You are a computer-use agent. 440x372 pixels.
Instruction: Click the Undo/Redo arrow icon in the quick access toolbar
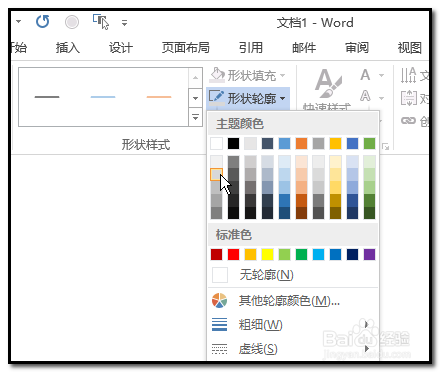42,22
